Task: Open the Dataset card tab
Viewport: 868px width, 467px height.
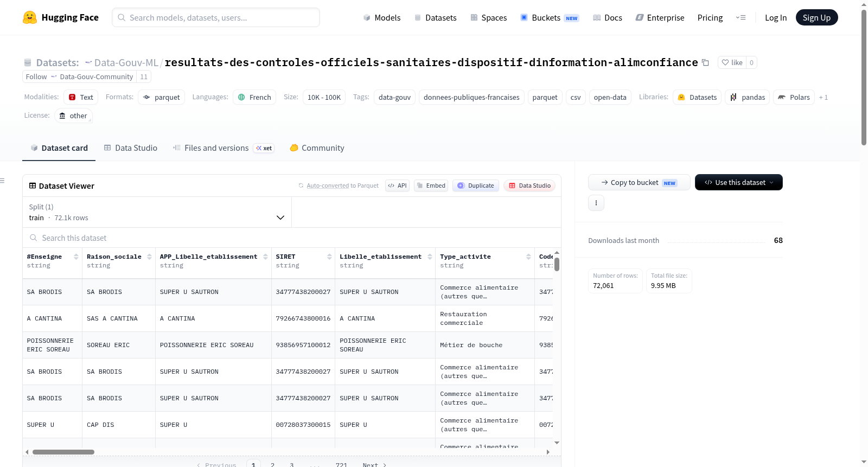Action: pos(59,148)
